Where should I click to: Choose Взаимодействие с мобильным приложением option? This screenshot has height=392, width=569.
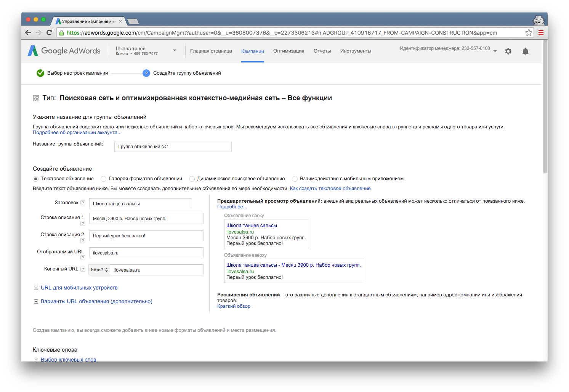295,179
